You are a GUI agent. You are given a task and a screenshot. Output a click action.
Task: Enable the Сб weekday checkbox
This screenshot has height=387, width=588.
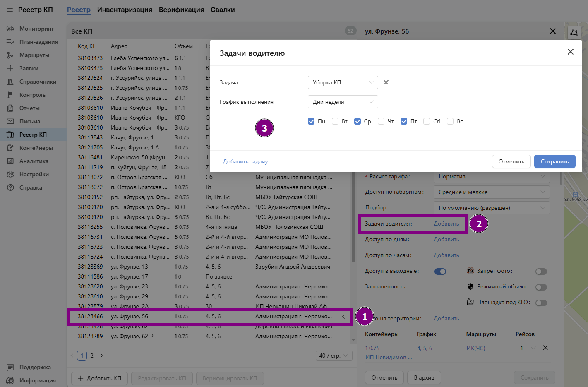click(427, 121)
